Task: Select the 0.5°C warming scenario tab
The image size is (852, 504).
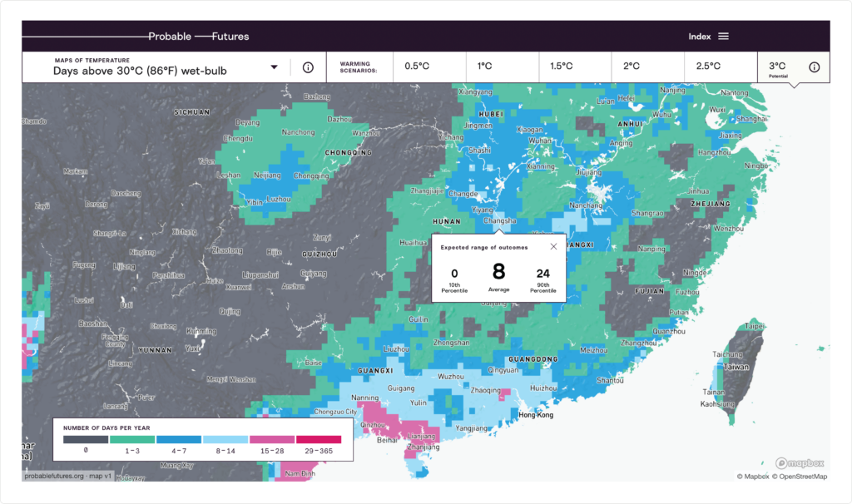Action: pyautogui.click(x=429, y=67)
